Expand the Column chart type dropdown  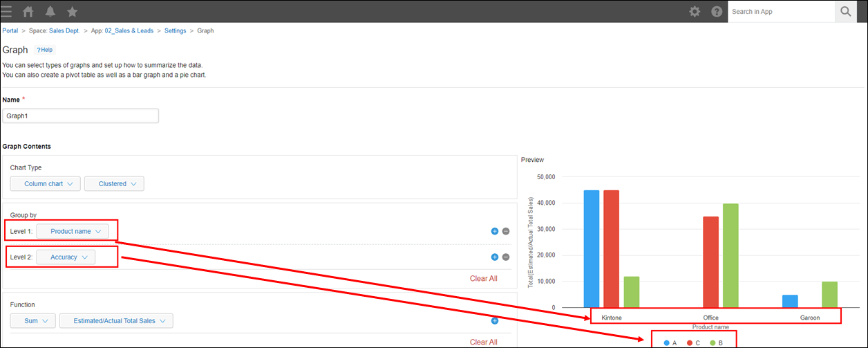(x=46, y=184)
